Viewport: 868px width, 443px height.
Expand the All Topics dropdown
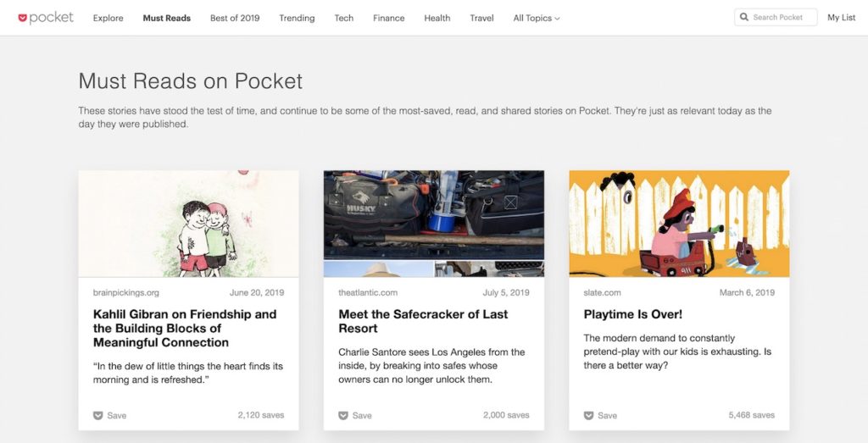click(536, 18)
